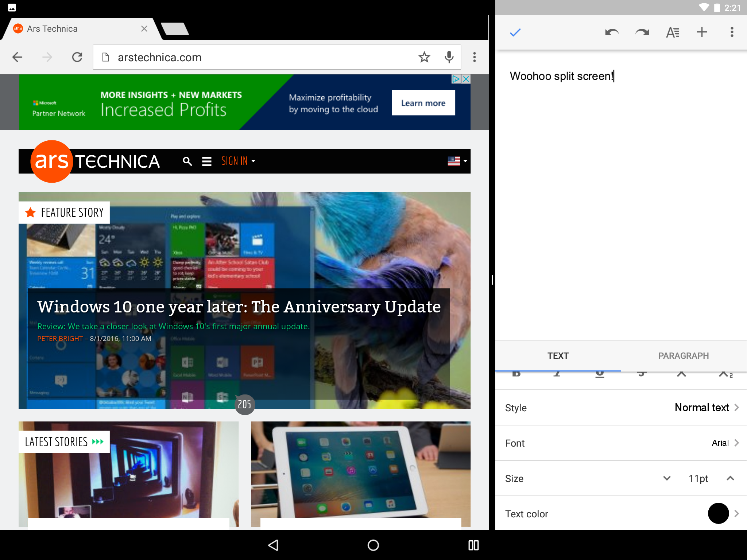The width and height of the screenshot is (747, 560).
Task: Click the Docs checkmark done icon
Action: coord(515,33)
